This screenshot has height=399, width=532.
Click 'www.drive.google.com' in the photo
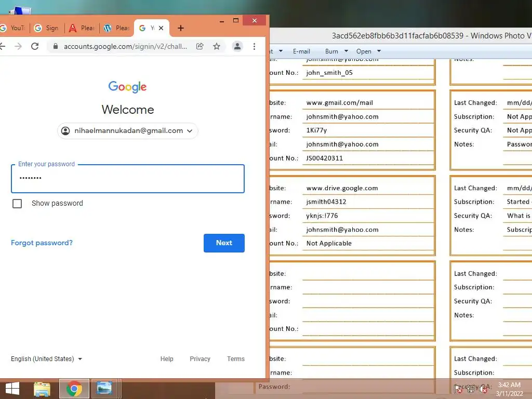[x=342, y=188]
